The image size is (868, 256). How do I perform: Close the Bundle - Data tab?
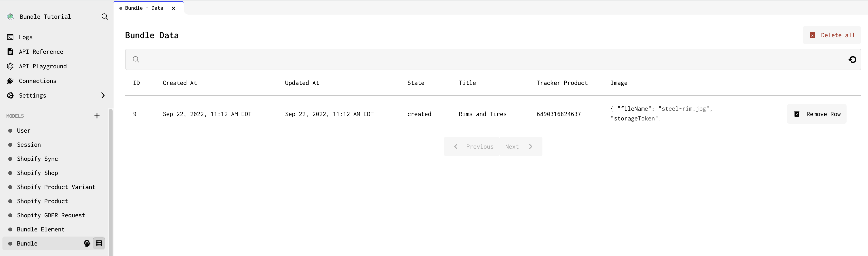click(x=174, y=8)
